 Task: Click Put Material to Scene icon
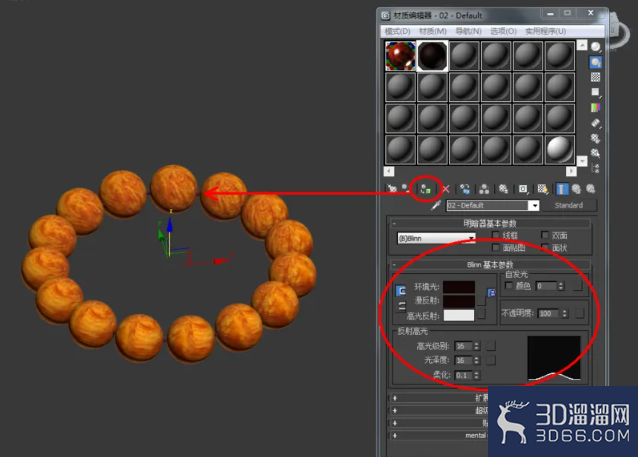[405, 188]
